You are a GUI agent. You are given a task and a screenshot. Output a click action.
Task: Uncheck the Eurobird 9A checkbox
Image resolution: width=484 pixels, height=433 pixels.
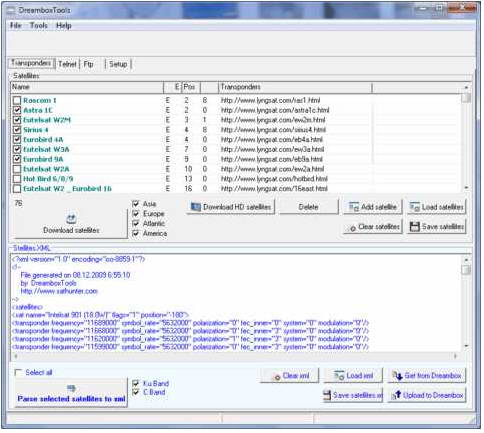[17, 159]
